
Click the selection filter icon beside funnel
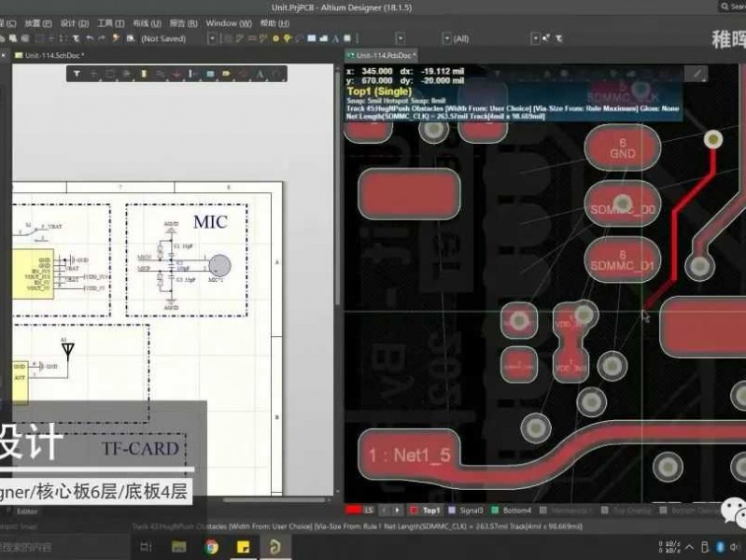coord(546,38)
